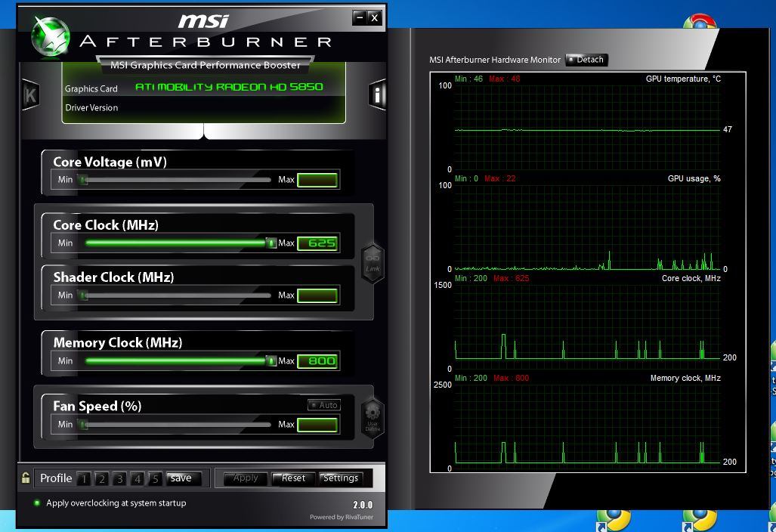Select profile slot 1
The image size is (776, 532).
(84, 478)
